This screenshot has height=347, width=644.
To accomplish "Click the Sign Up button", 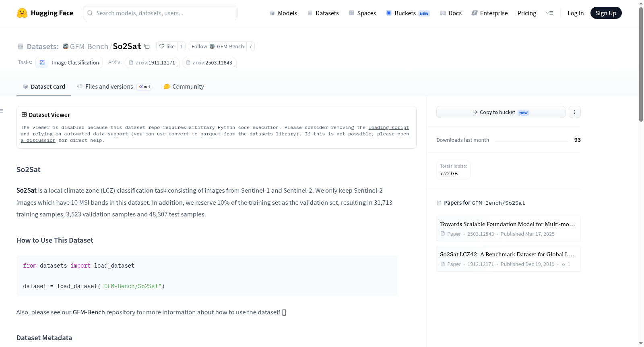I will pyautogui.click(x=606, y=13).
